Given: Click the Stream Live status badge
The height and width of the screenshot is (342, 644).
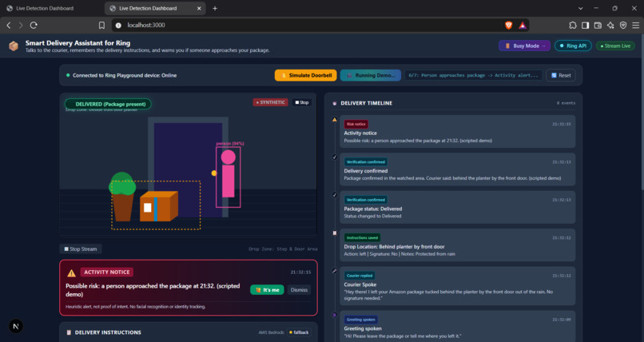Looking at the screenshot, I should (x=615, y=46).
